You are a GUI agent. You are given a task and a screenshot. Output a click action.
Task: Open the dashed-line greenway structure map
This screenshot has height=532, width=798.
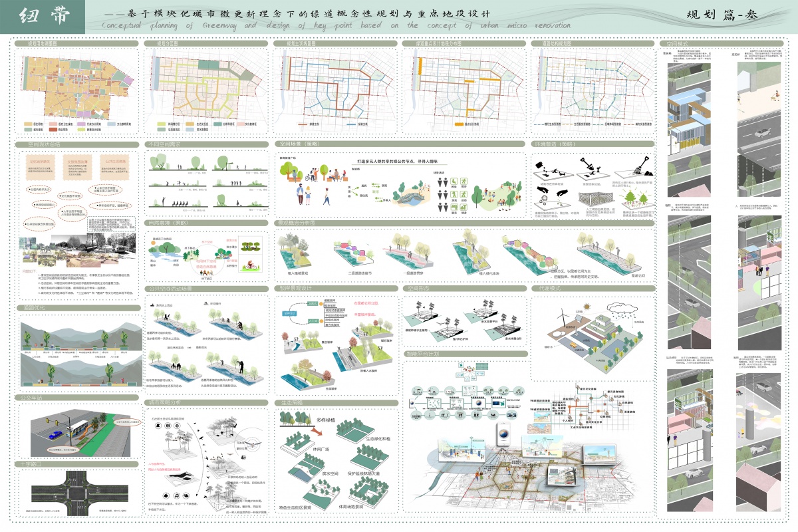593,86
